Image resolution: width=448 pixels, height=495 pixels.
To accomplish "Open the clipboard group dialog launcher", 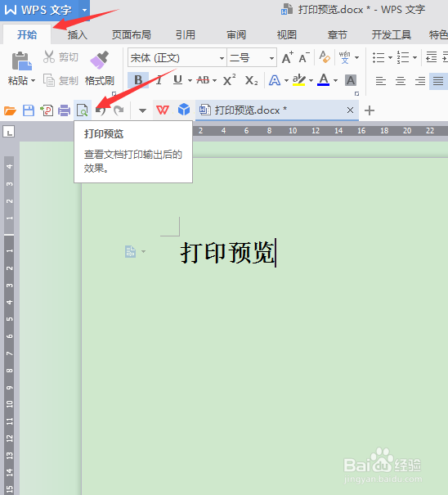I will point(114,94).
